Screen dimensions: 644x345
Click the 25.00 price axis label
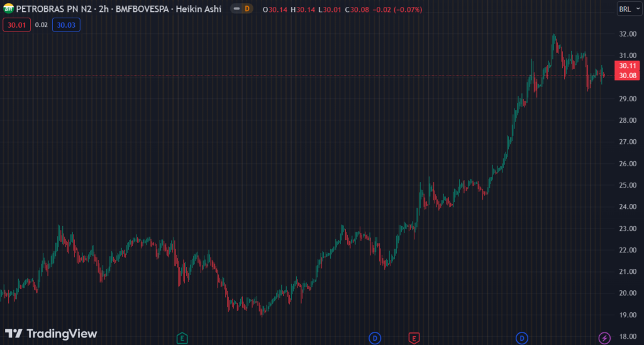pos(628,185)
